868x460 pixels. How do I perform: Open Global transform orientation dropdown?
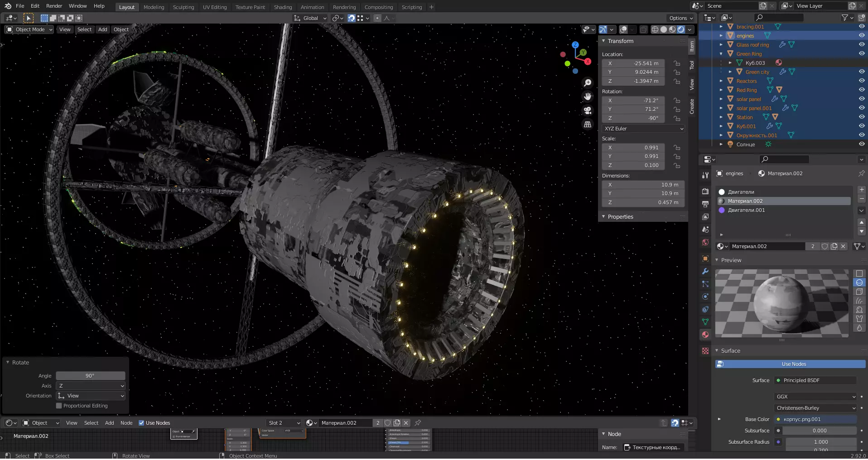310,18
